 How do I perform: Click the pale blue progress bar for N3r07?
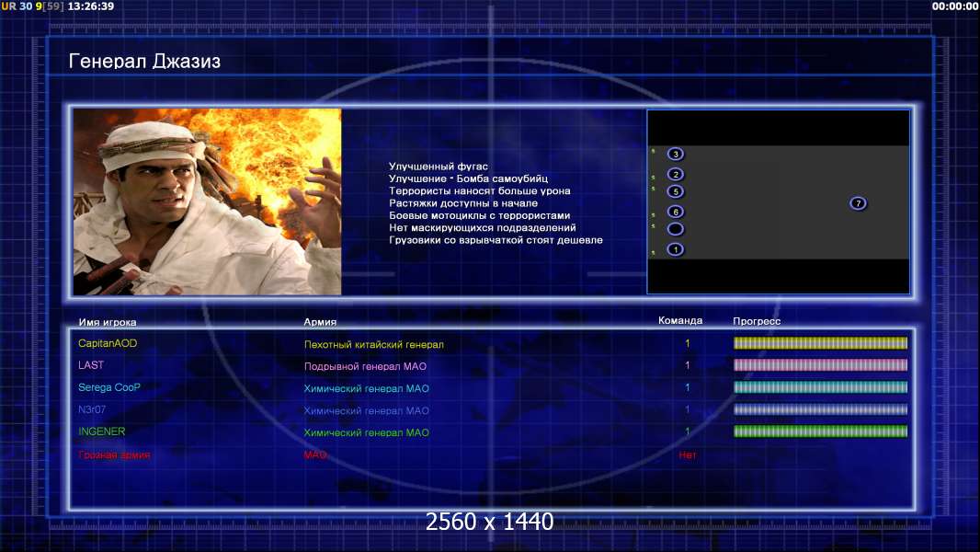point(820,409)
